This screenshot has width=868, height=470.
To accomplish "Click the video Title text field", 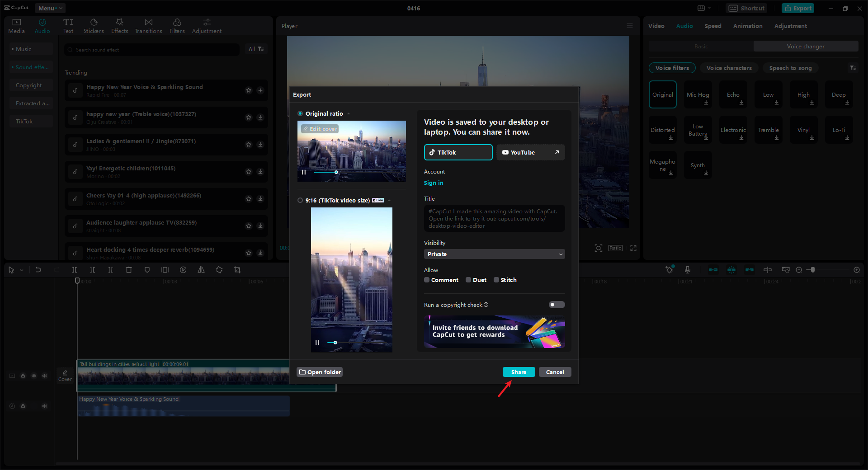I will tap(494, 218).
